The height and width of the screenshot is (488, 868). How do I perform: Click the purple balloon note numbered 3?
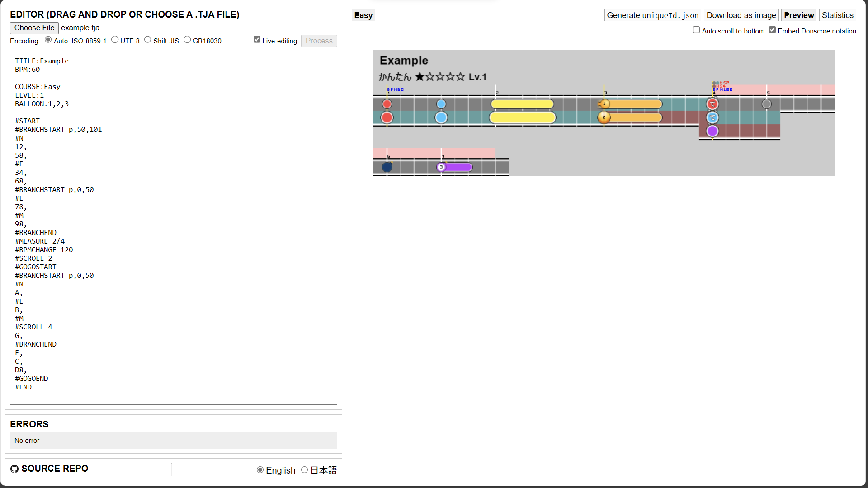pos(442,167)
